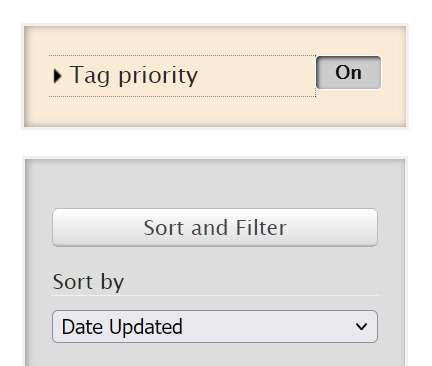This screenshot has width=432, height=366.
Task: Open the Sort by combo box
Action: pos(215,327)
